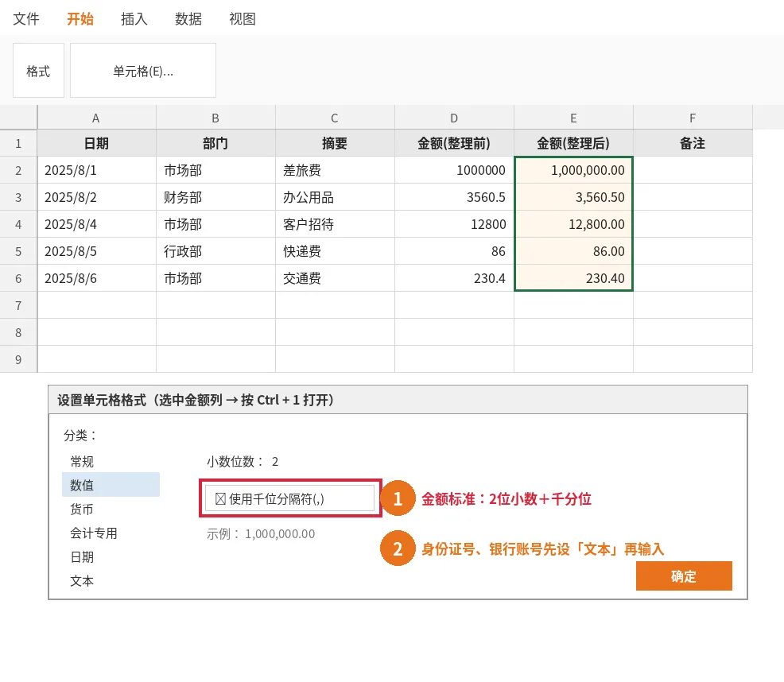Select row 3 header
This screenshot has width=784, height=682.
tap(18, 197)
